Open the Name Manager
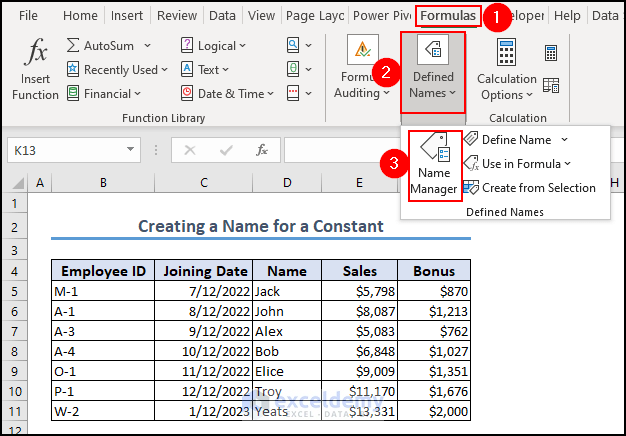 434,165
